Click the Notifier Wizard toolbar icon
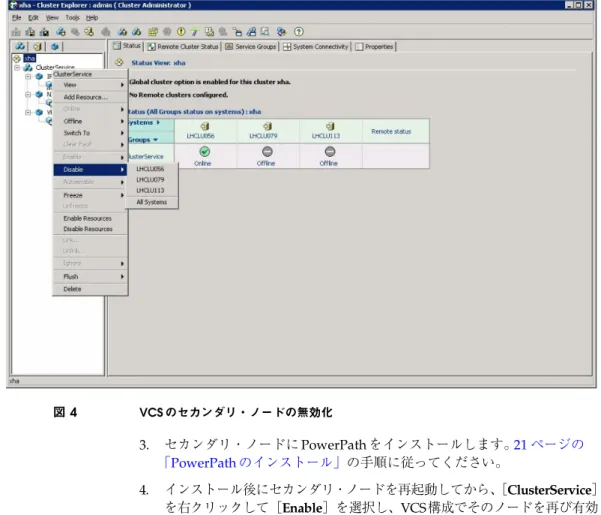 (x=209, y=32)
